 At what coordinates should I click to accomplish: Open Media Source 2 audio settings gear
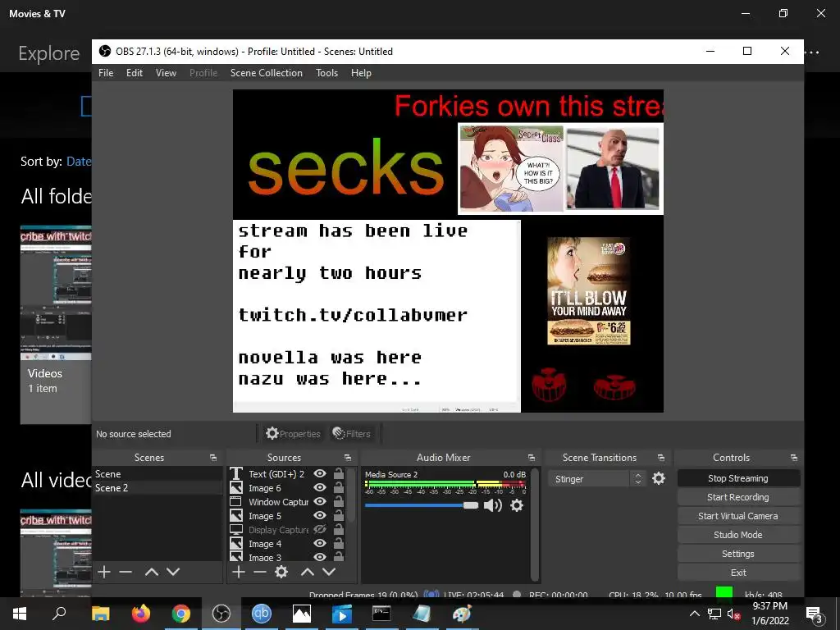click(x=517, y=505)
